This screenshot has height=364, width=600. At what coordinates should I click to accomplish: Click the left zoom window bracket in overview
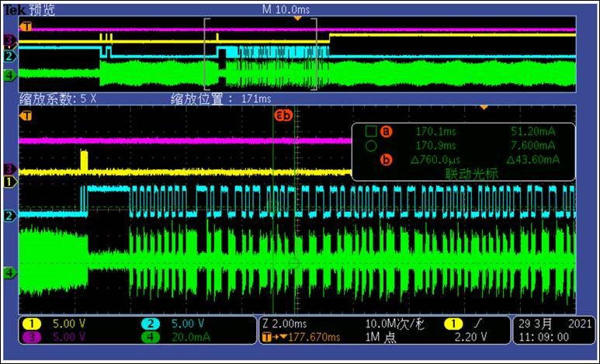pos(206,54)
